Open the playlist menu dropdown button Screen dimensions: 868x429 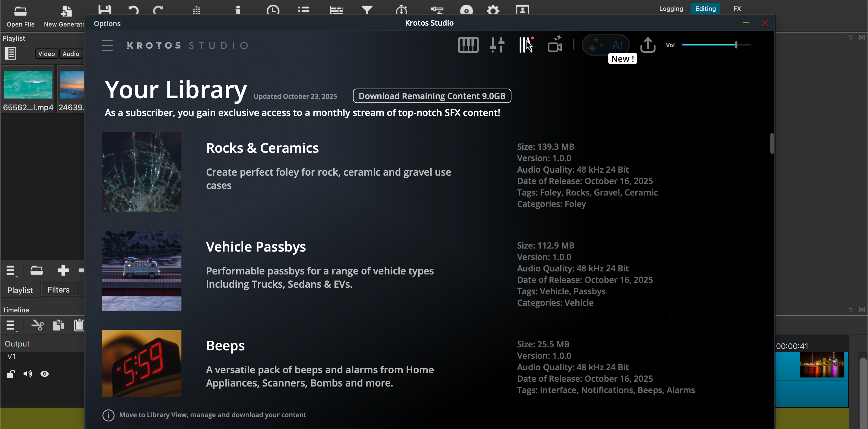[x=11, y=271]
